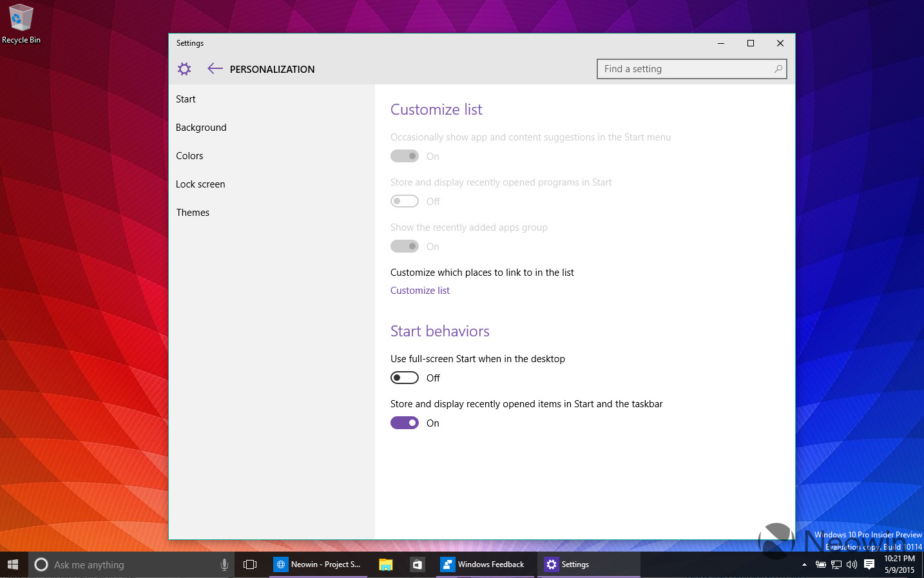
Task: Go back using the arrow next to PERSONALIZATION
Action: coord(215,69)
